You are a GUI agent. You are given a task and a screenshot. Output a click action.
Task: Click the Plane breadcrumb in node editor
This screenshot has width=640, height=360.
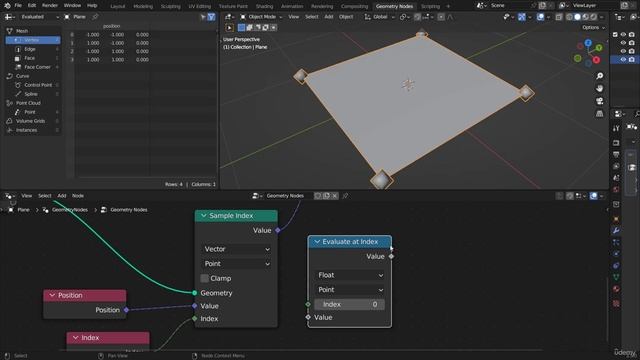23,210
